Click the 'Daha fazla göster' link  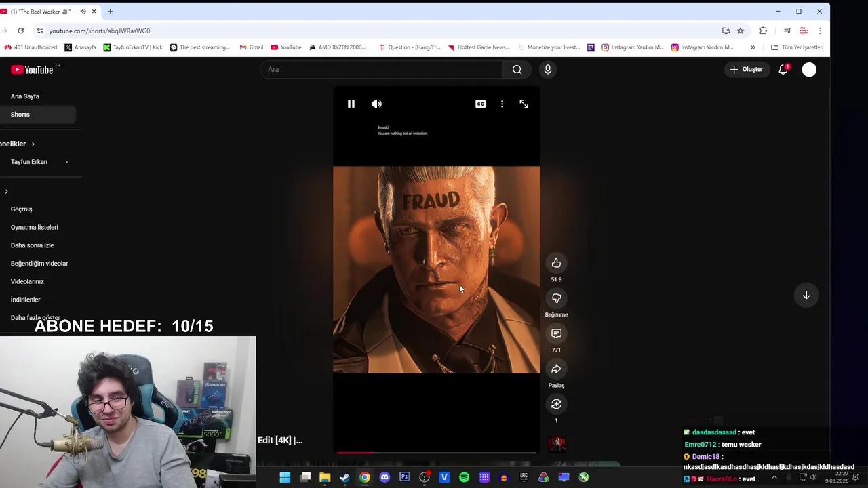(x=35, y=317)
